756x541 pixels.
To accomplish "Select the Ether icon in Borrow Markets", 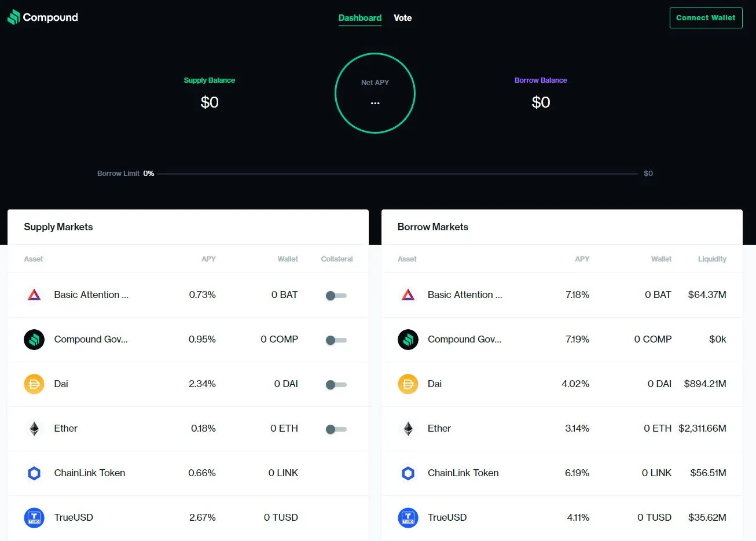I will (408, 428).
